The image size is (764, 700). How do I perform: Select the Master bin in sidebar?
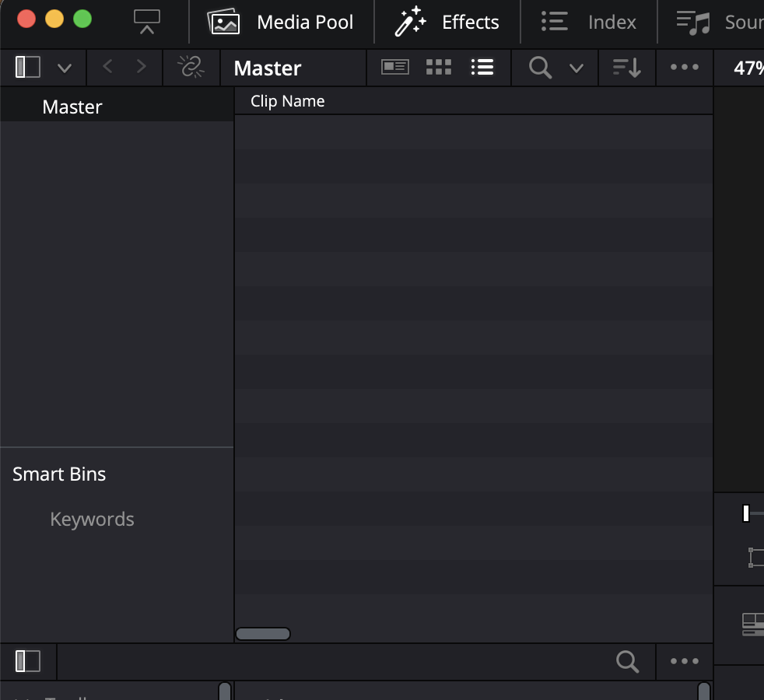pos(72,107)
